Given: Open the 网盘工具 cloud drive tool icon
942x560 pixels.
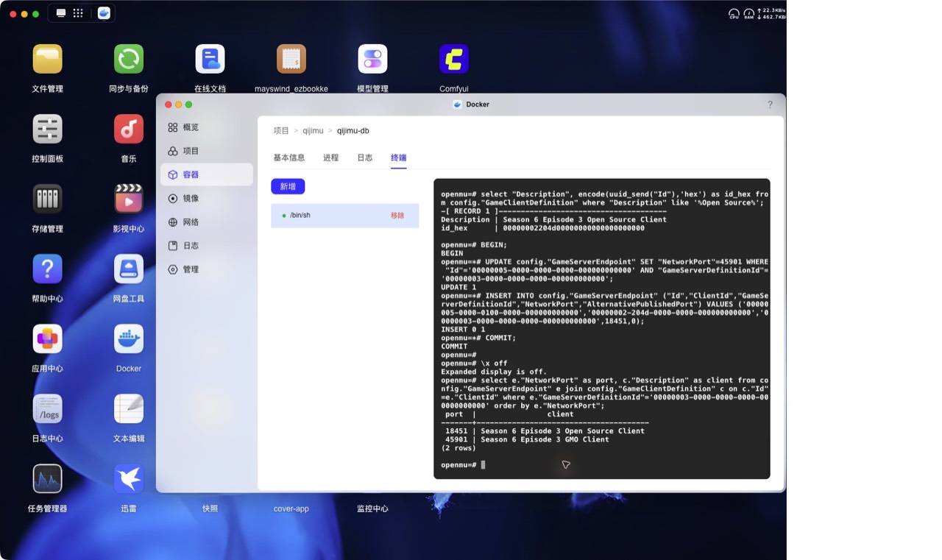Looking at the screenshot, I should [129, 269].
